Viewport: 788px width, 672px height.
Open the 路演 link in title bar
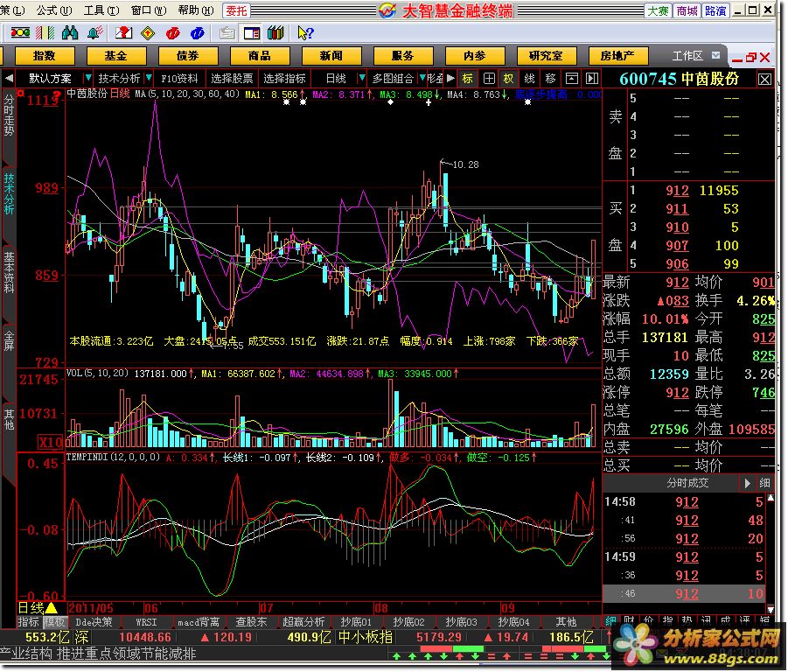coord(715,10)
